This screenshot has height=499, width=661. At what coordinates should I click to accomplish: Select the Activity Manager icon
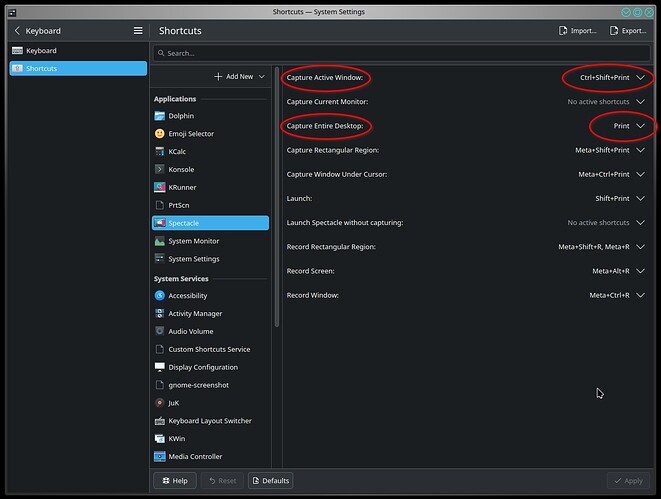click(159, 314)
